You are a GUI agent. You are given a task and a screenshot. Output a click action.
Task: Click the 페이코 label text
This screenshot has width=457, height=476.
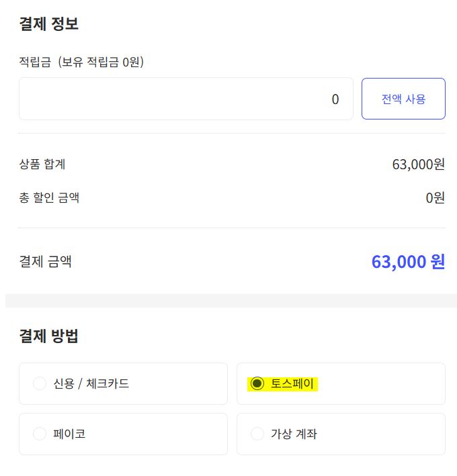(69, 434)
